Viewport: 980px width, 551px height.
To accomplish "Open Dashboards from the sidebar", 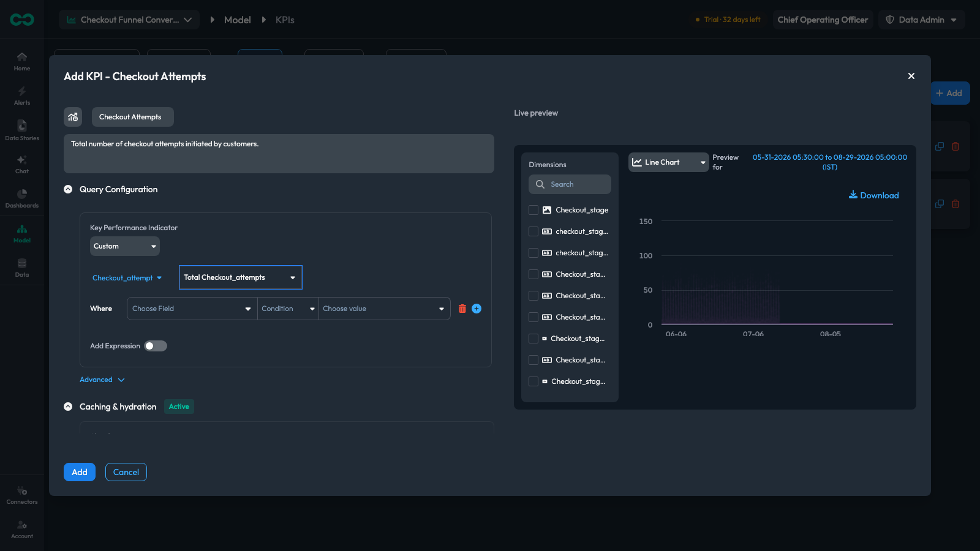I will pos(22,199).
